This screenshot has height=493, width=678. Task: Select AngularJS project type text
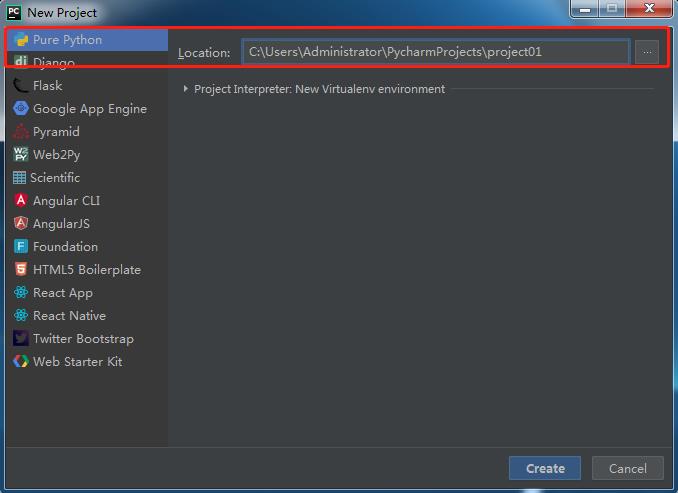click(61, 224)
